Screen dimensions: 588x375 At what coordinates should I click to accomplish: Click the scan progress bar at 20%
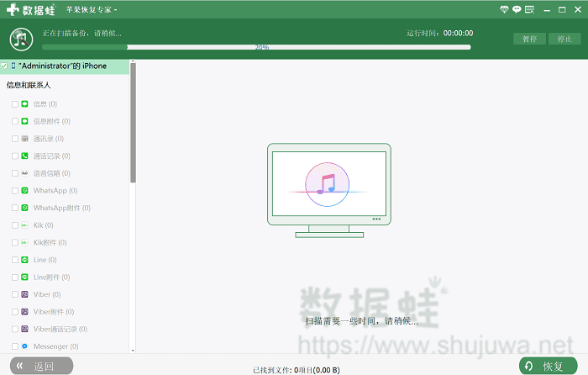click(256, 47)
